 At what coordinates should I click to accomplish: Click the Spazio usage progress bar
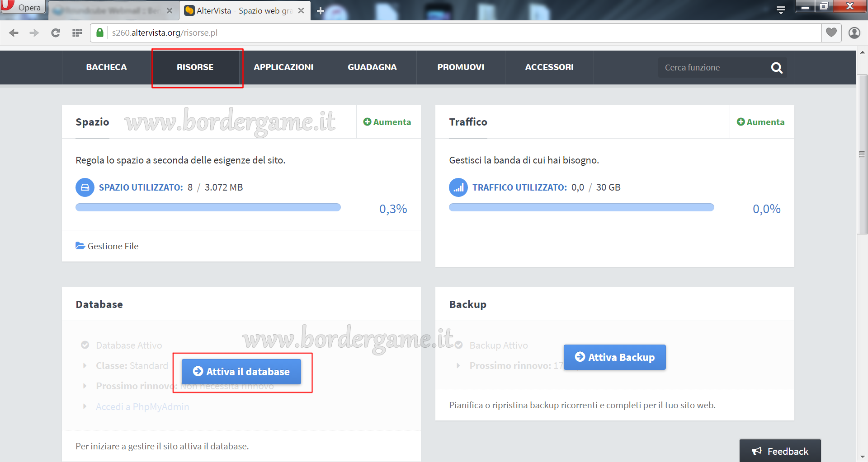(208, 207)
